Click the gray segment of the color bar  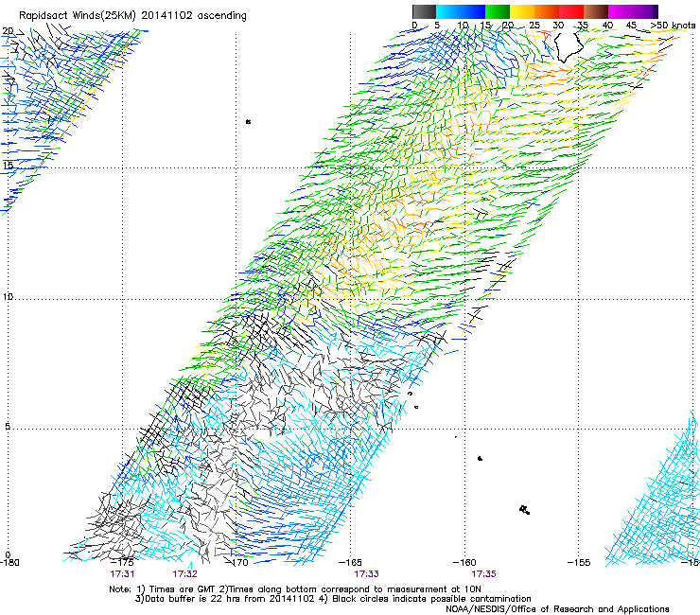click(424, 11)
